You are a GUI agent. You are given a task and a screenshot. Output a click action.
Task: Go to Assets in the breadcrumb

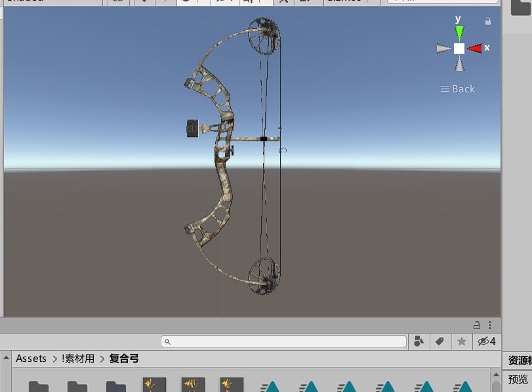tap(31, 359)
